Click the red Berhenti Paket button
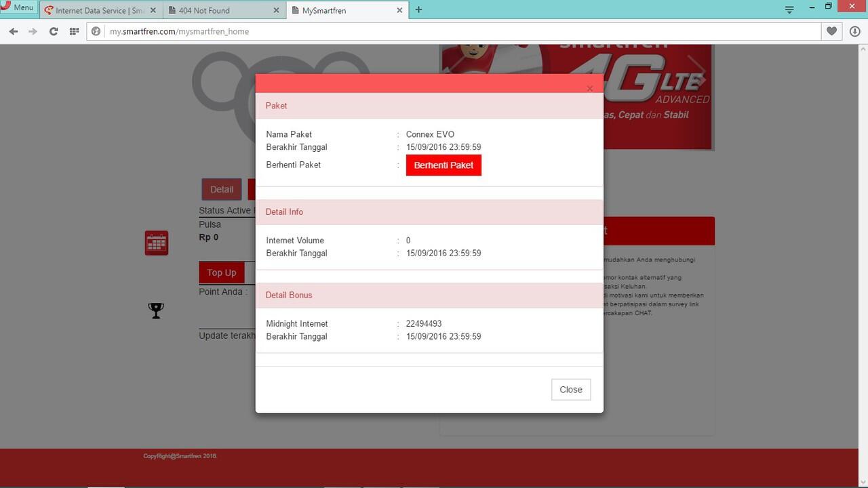 point(443,165)
